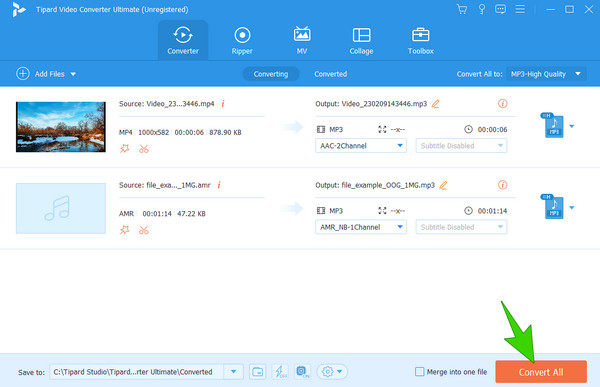The image size is (600, 387).
Task: Click the MP3 film icon in first output row
Action: tap(321, 129)
